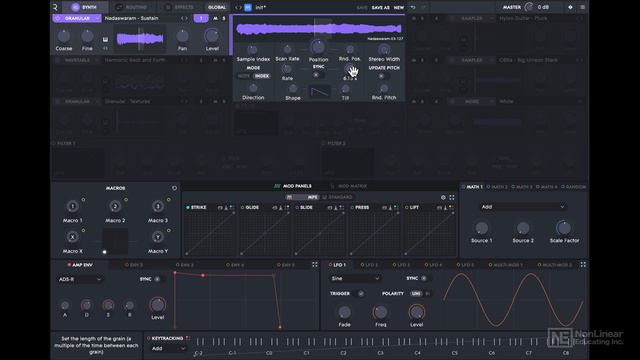
Task: Open the ADS-R envelope type dropdown
Action: click(80, 279)
